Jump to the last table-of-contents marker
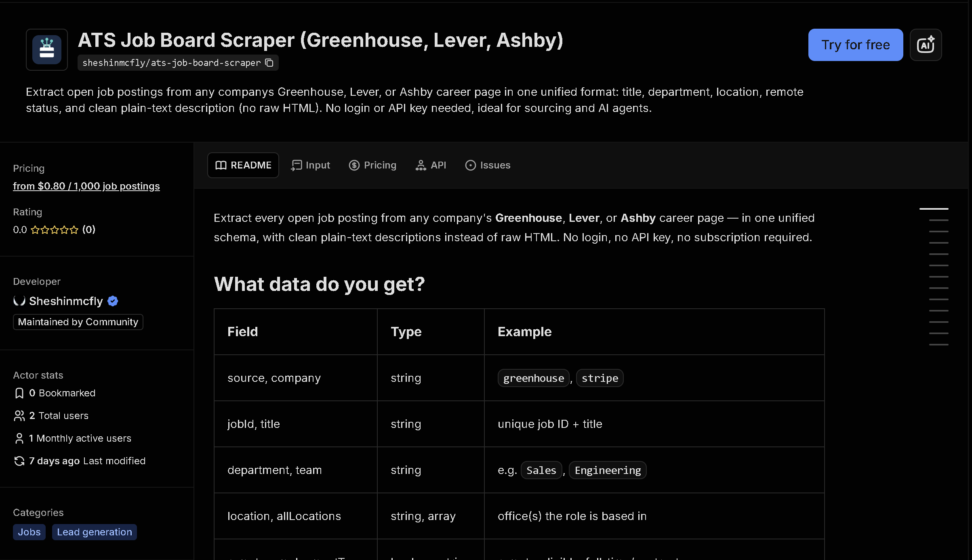The image size is (972, 560). (x=938, y=345)
